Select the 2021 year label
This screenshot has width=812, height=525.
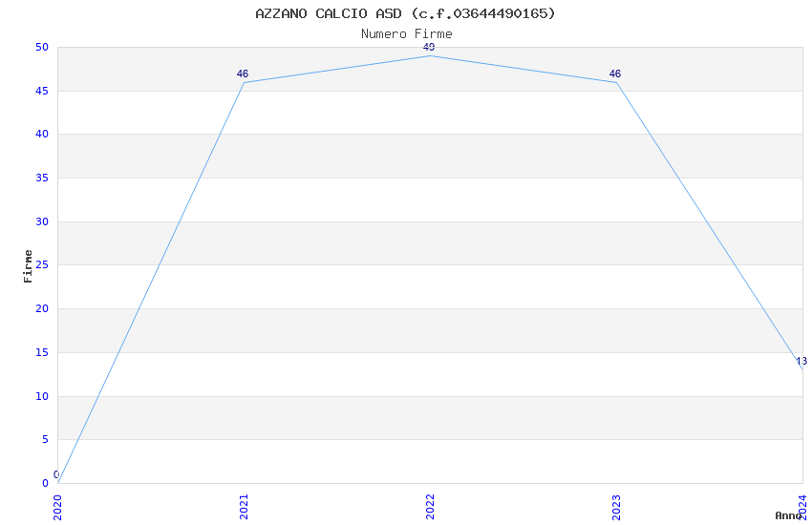244,507
